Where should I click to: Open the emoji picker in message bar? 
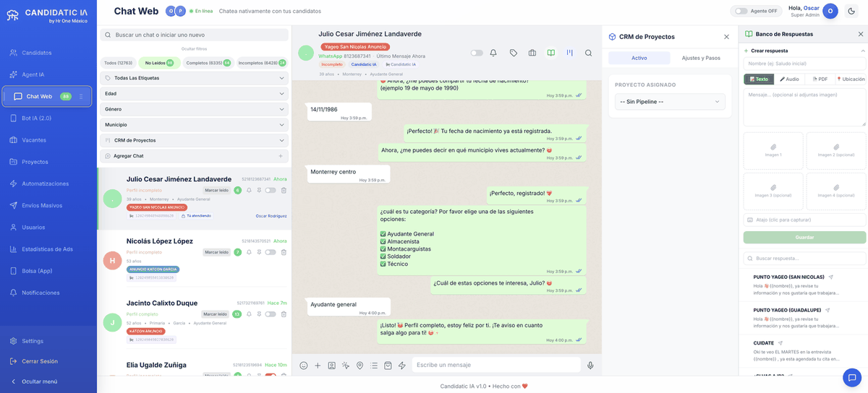point(304,366)
